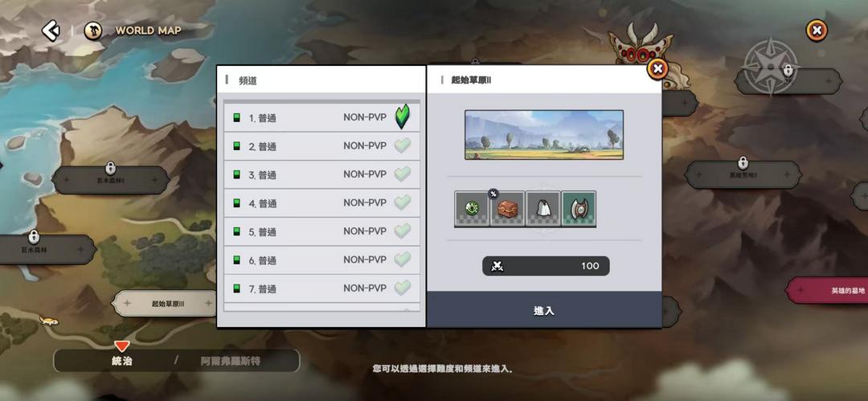The image size is (868, 401).
Task: Switch to the 統治 region tab
Action: (122, 361)
